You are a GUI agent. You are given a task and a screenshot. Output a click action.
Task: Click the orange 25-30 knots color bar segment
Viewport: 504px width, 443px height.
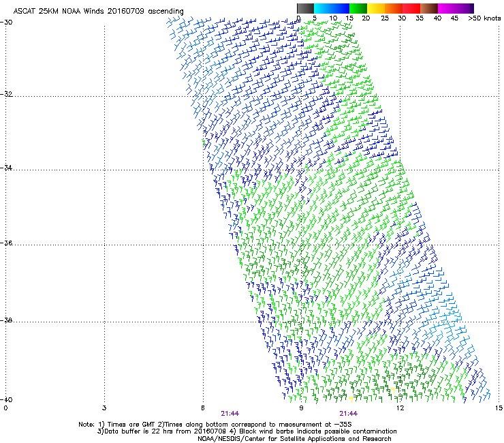click(394, 8)
